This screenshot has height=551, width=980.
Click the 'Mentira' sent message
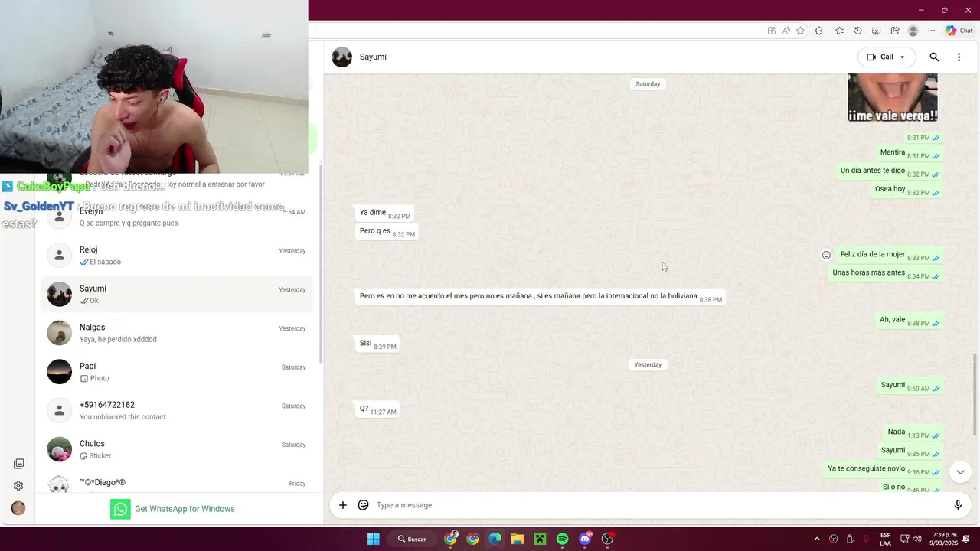910,153
